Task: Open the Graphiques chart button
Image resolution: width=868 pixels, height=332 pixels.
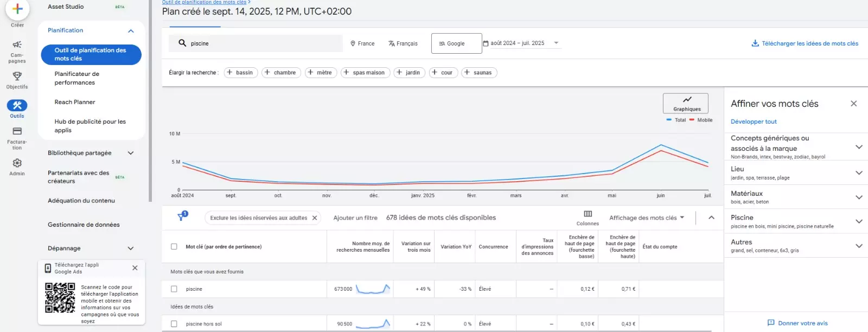Action: (687, 103)
